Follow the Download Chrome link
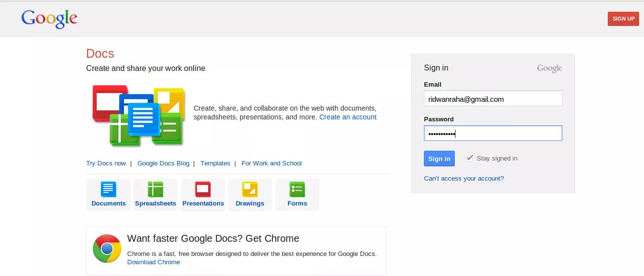This screenshot has height=276, width=644. (154, 262)
